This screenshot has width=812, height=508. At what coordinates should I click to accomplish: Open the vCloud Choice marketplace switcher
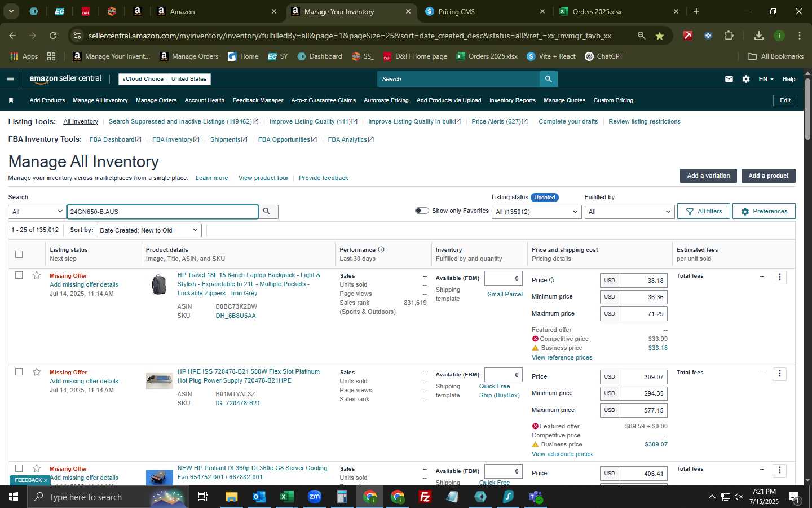[165, 79]
